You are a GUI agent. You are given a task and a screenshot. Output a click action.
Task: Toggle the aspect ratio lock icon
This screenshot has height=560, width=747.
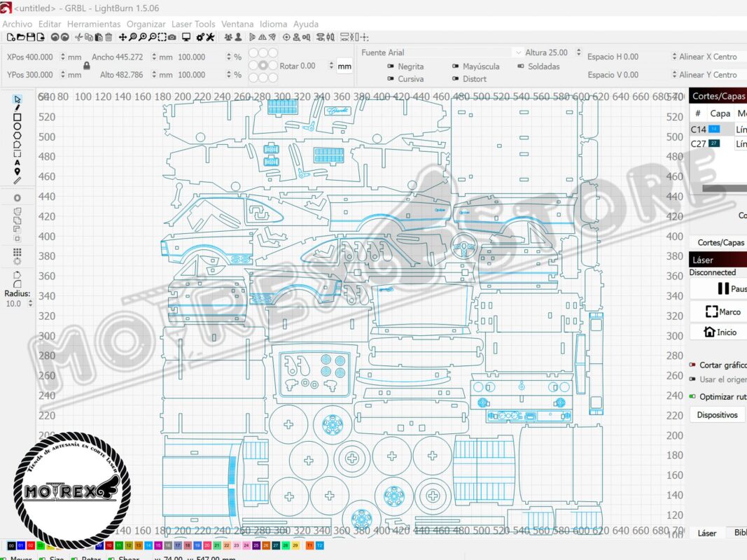[86, 66]
